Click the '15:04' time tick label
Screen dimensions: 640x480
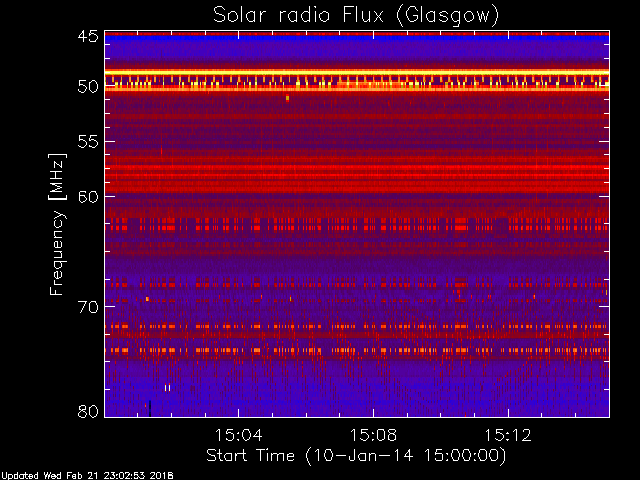tap(238, 435)
